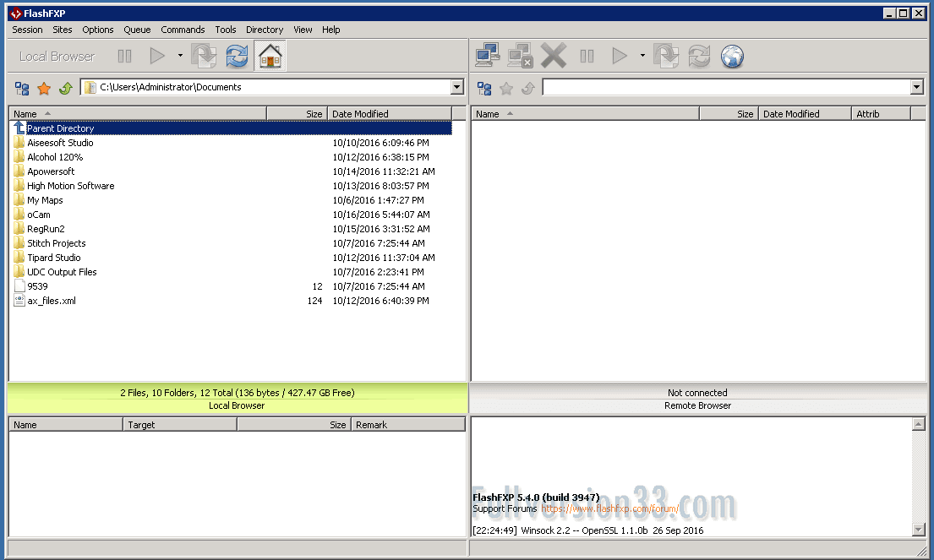Click local folder tree icon

22,89
